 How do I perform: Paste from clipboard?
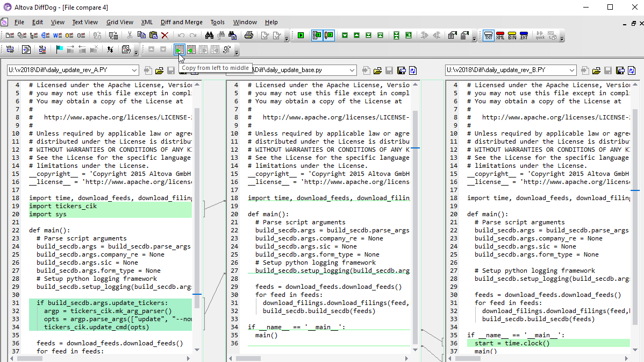(154, 36)
